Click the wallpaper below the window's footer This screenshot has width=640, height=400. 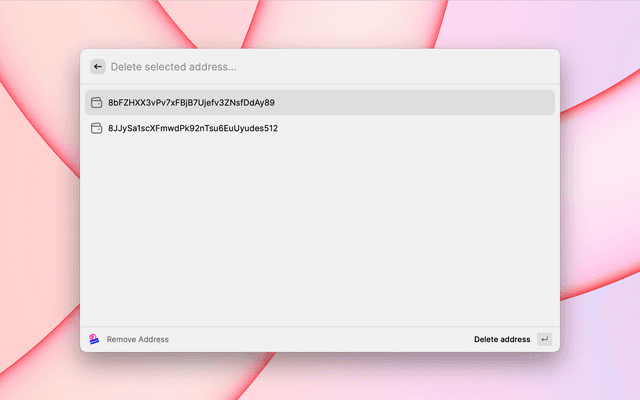pos(320,378)
